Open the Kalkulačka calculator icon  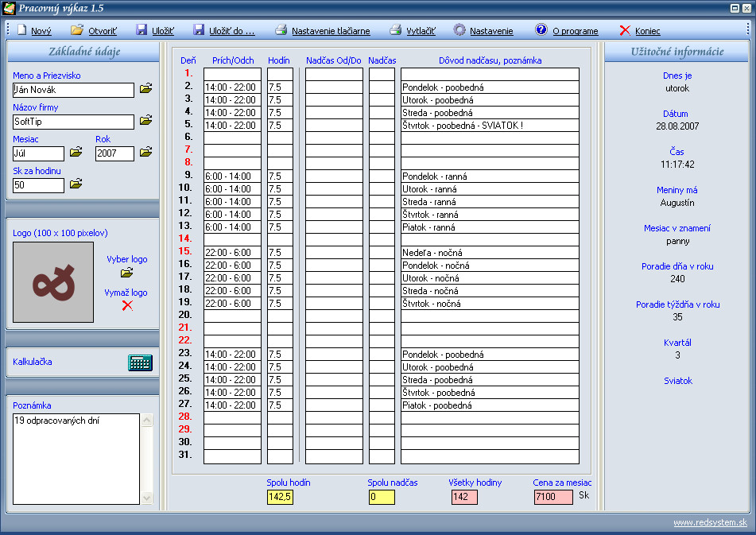[x=140, y=362]
